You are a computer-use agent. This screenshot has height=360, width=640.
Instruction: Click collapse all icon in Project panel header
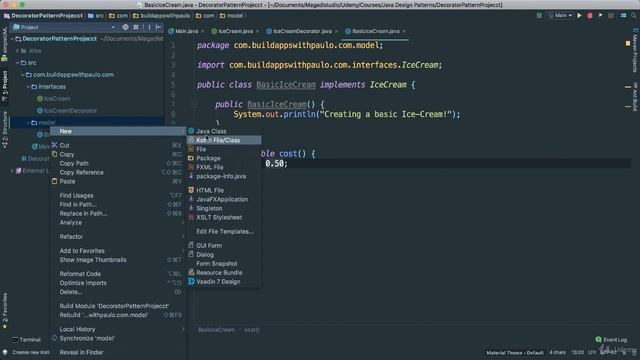click(x=136, y=27)
